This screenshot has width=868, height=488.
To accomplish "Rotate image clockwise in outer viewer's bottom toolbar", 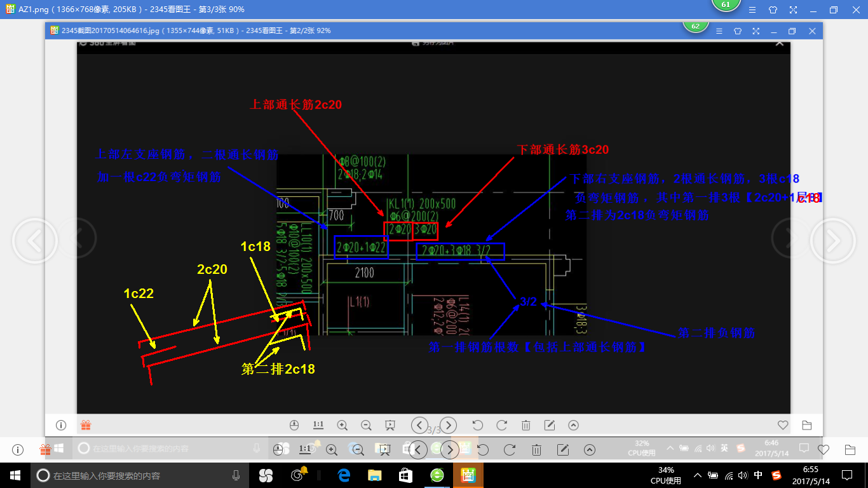I will click(509, 449).
